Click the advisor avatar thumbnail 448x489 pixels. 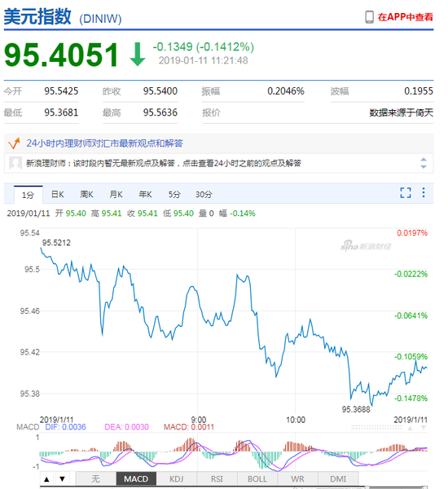point(15,163)
